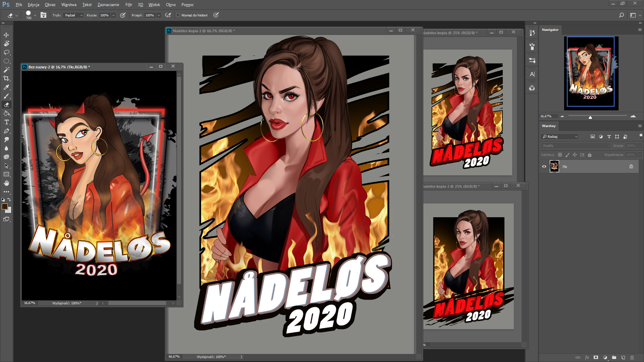
Task: Select the Horizontal Type tool
Action: [6, 122]
